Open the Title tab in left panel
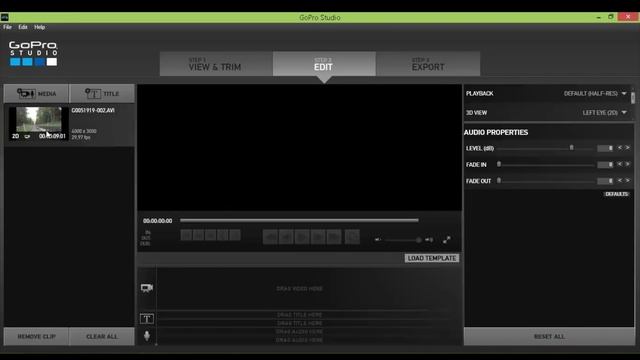Image resolution: width=640 pixels, height=360 pixels. (102, 93)
